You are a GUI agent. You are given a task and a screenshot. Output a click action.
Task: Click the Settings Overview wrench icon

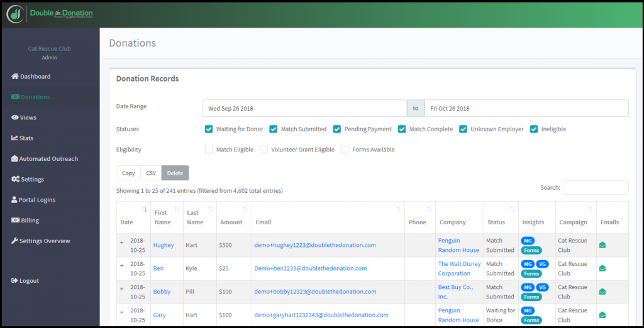(14, 241)
